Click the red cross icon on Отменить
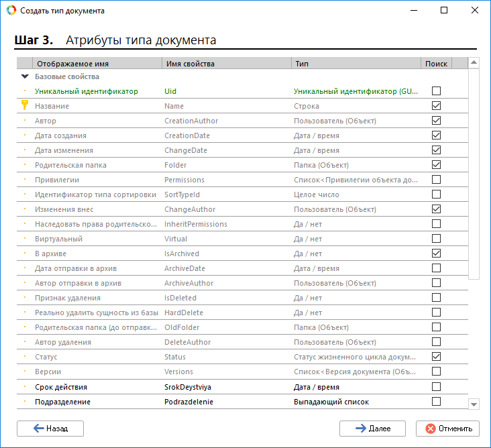The height and width of the screenshot is (448, 491). click(x=430, y=429)
